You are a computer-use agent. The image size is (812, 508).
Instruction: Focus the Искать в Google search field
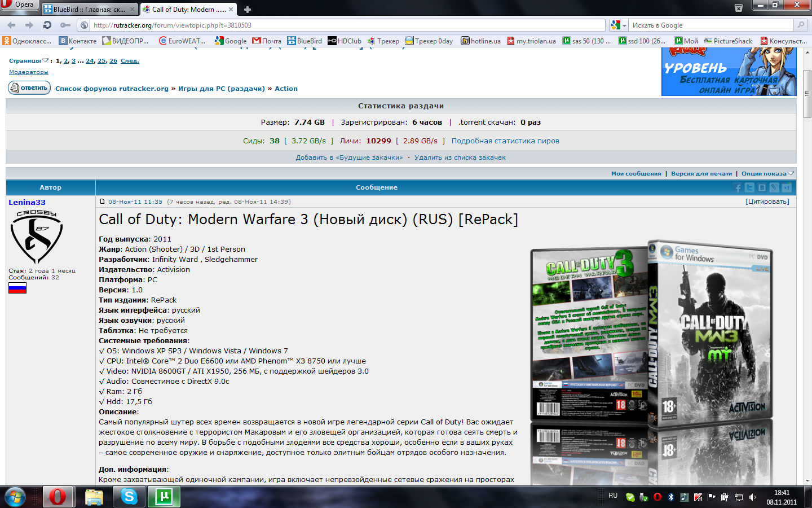click(x=711, y=25)
